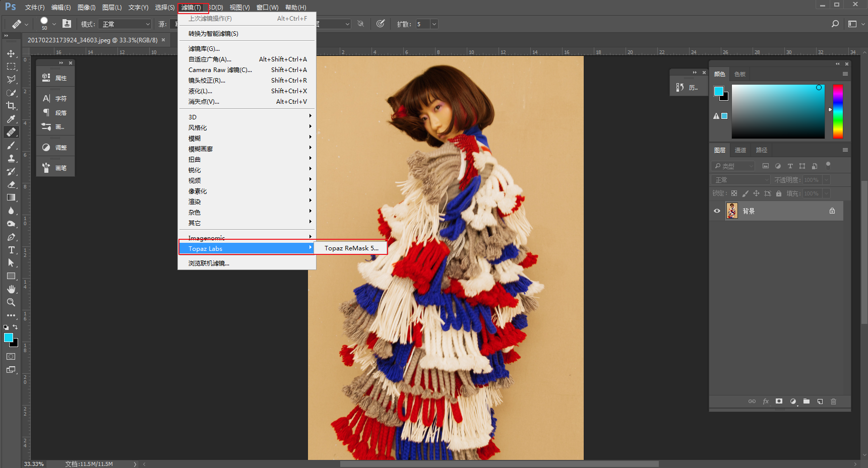Change screen mode at toolbox bottom

(x=11, y=370)
